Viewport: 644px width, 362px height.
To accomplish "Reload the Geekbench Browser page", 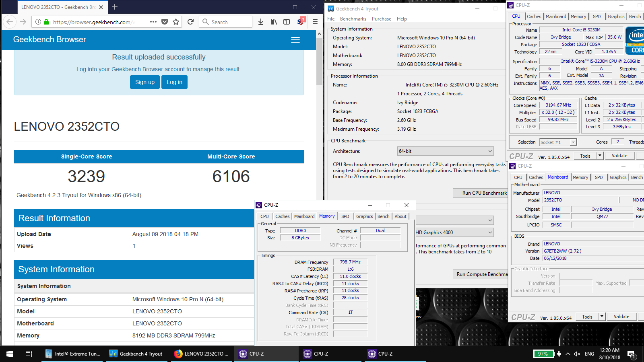I will click(190, 22).
